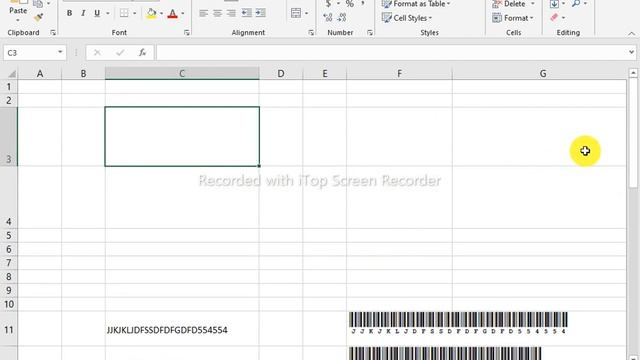This screenshot has height=360, width=640.
Task: Open Delete cells dropdown arrow
Action: [x=533, y=4]
